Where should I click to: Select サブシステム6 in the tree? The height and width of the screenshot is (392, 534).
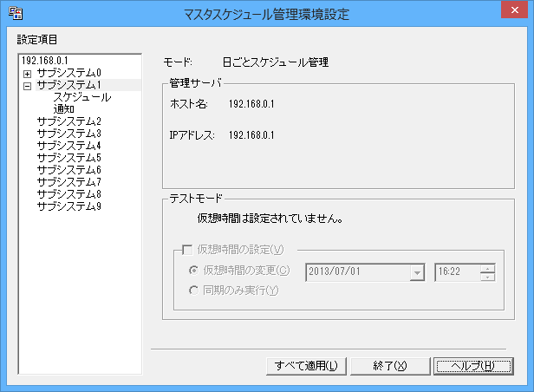[x=68, y=170]
